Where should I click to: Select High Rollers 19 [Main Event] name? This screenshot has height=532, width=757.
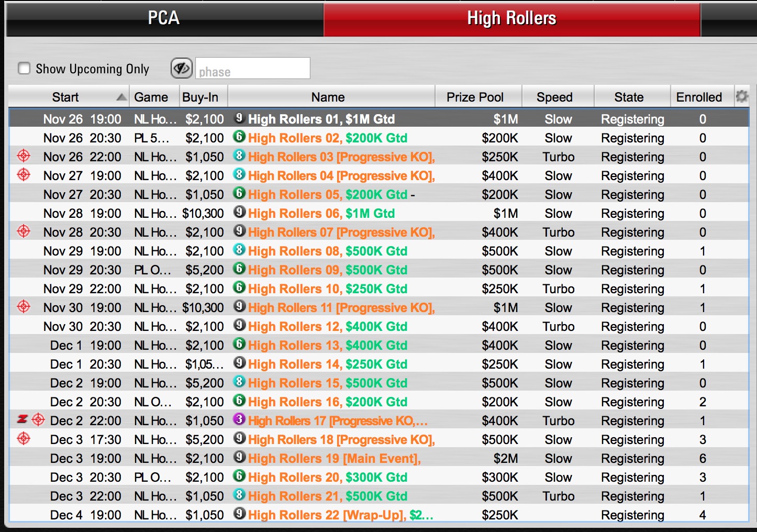(x=335, y=459)
